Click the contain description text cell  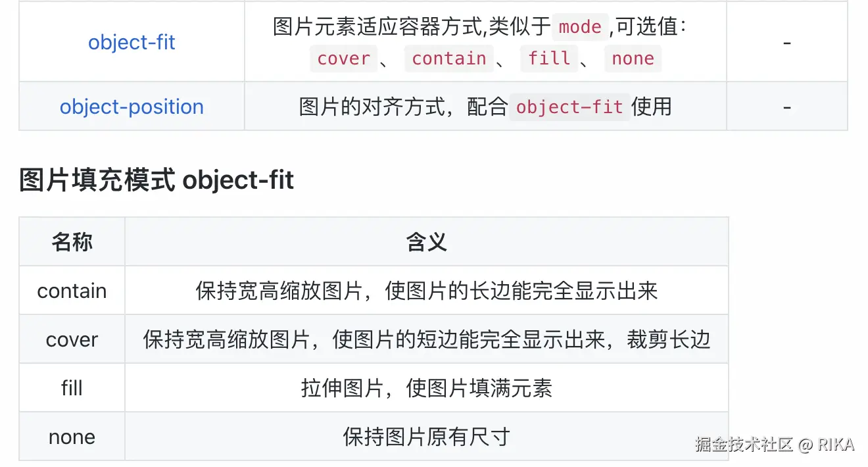427,291
